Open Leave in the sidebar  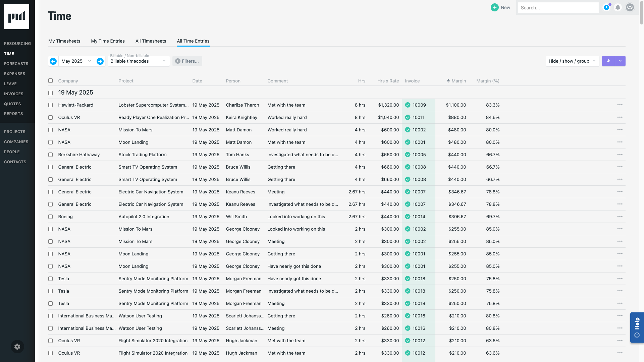[x=10, y=84]
